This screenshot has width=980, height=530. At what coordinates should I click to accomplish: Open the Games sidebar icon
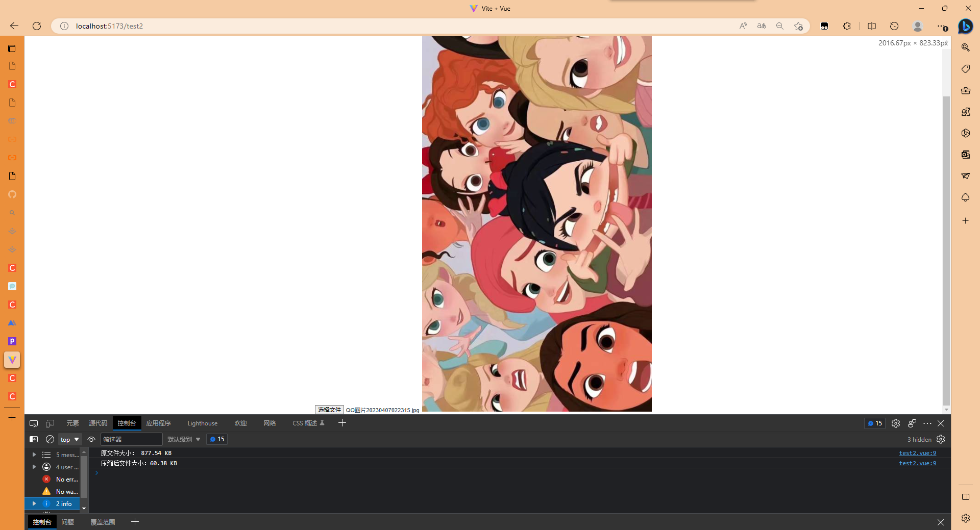[x=966, y=112]
